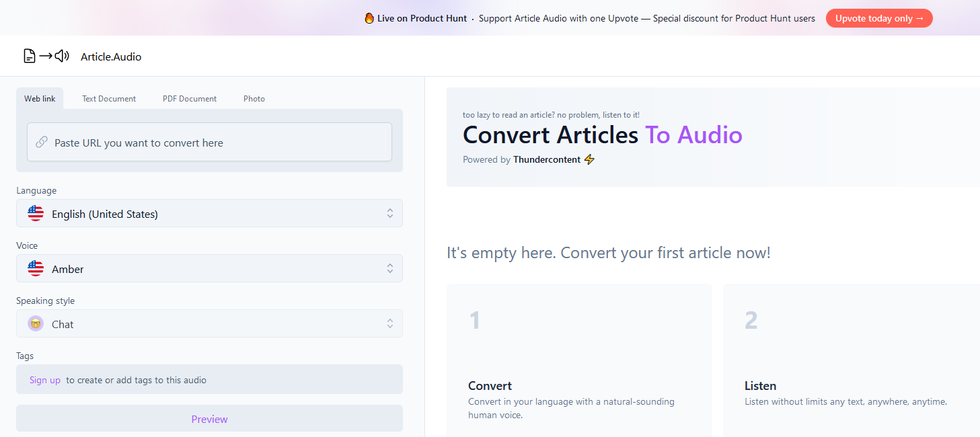Click the US flag beside the Amber voice
The height and width of the screenshot is (437, 980).
tap(35, 268)
